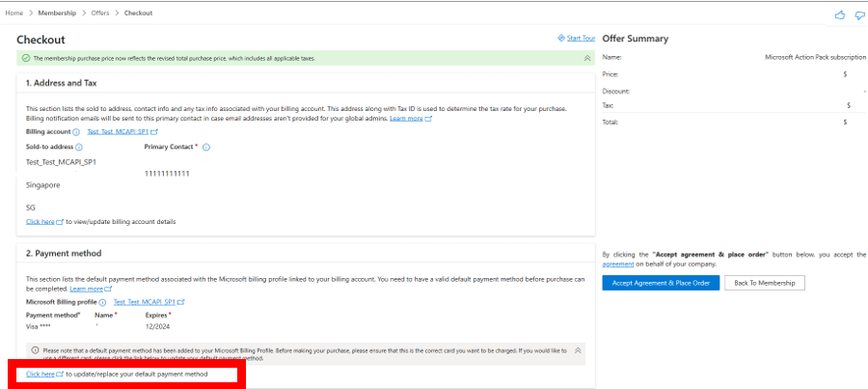This screenshot has height=389, width=868.
Task: Click the Start Tour diamond icon
Action: (561, 39)
